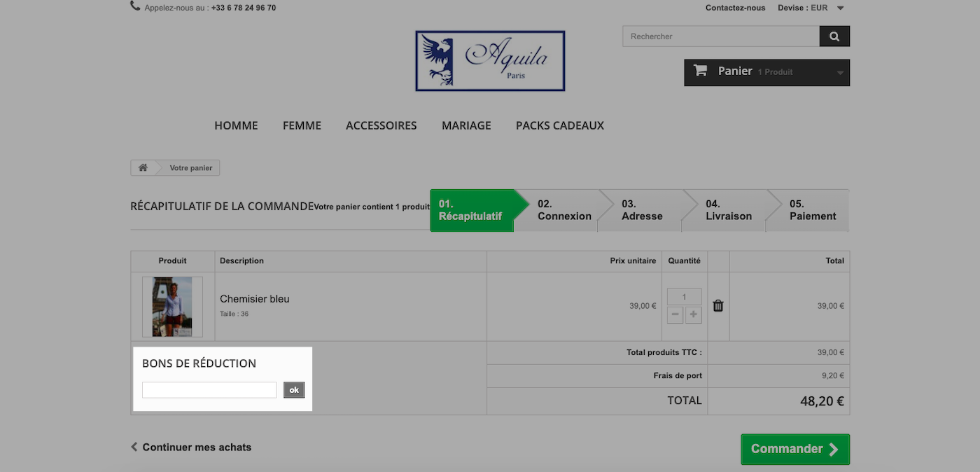Screen dimensions: 980x472
Task: Focus the Bons de réduction code field
Action: pos(209,390)
